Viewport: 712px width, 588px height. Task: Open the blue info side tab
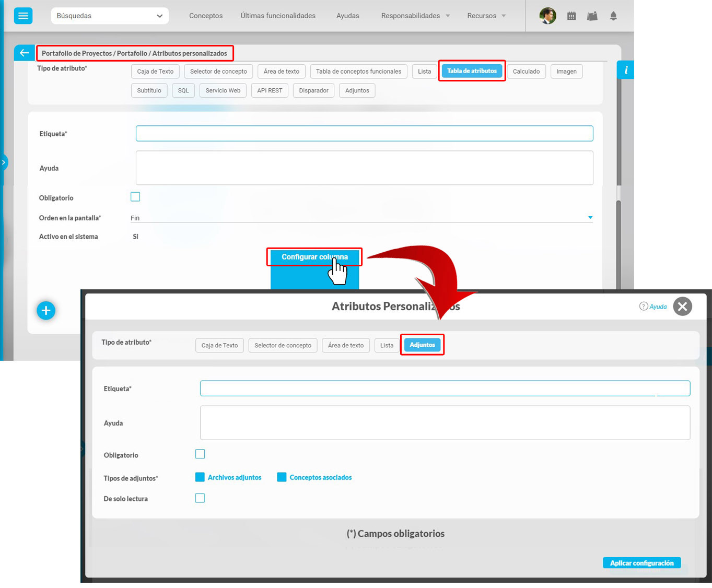tap(625, 70)
